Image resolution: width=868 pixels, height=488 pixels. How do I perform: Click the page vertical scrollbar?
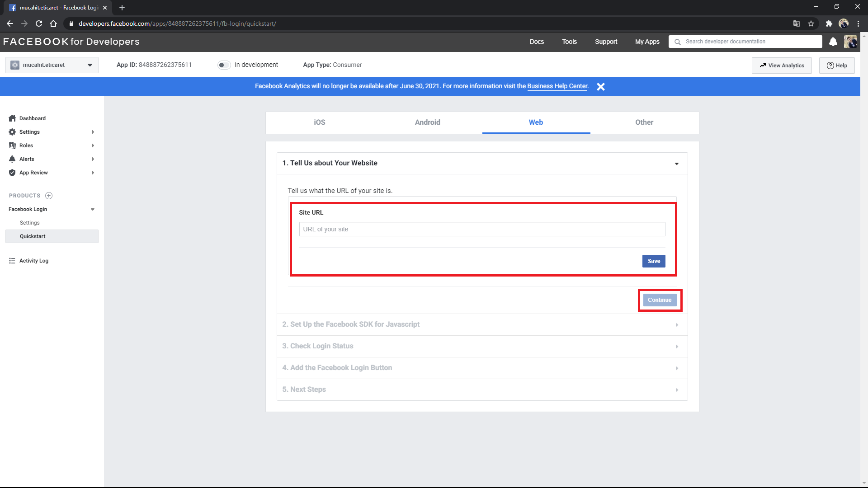[864, 260]
